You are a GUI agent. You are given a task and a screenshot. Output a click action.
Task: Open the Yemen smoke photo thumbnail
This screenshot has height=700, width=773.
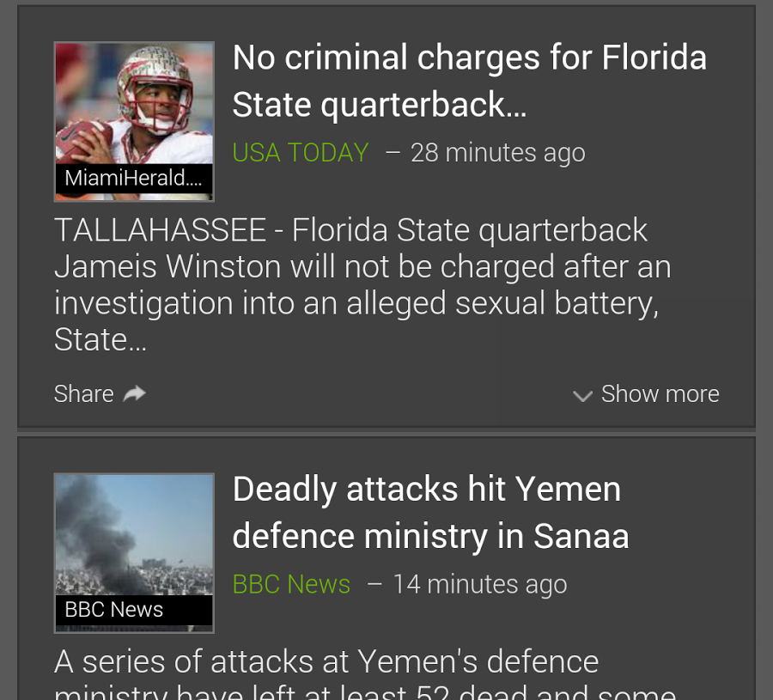tap(134, 534)
